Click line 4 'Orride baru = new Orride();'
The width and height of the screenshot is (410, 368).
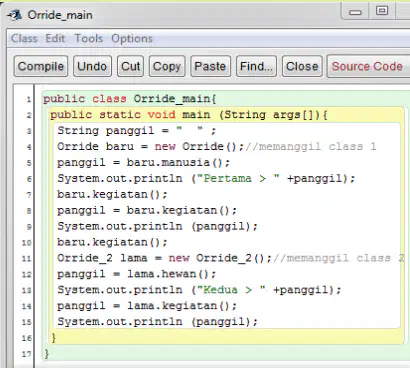click(151, 147)
